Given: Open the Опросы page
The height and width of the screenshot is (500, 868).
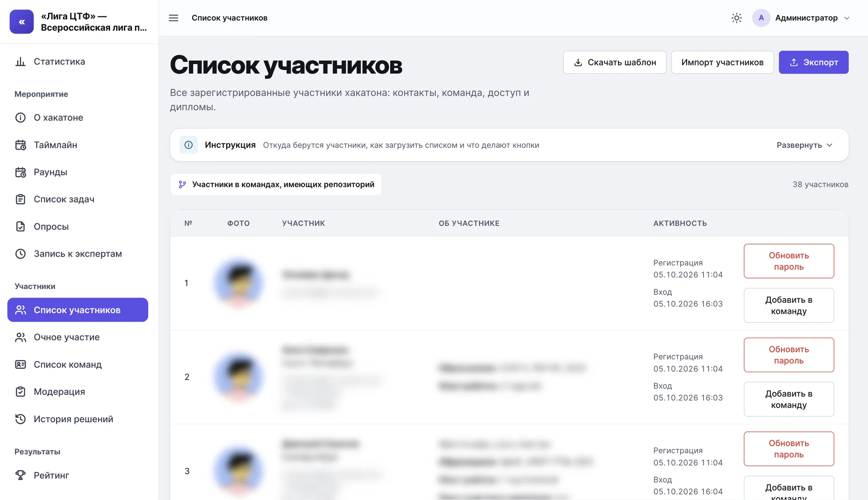Looking at the screenshot, I should tap(78, 226).
